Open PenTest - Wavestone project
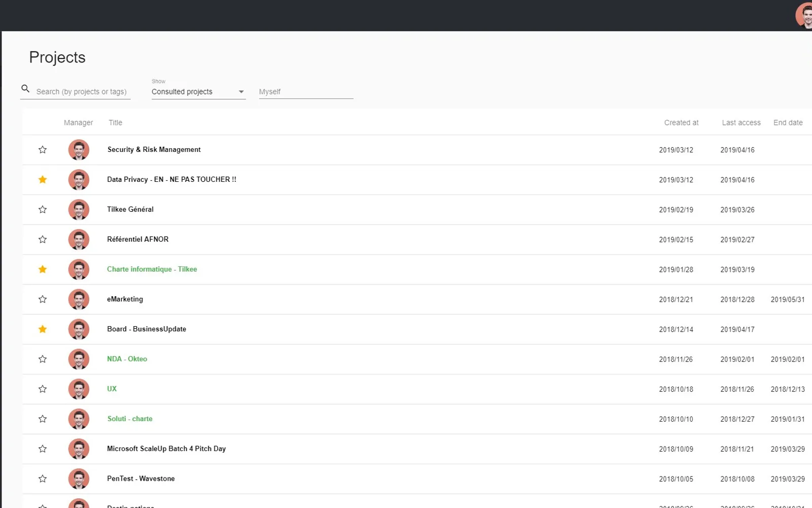Image resolution: width=812 pixels, height=508 pixels. pyautogui.click(x=141, y=479)
